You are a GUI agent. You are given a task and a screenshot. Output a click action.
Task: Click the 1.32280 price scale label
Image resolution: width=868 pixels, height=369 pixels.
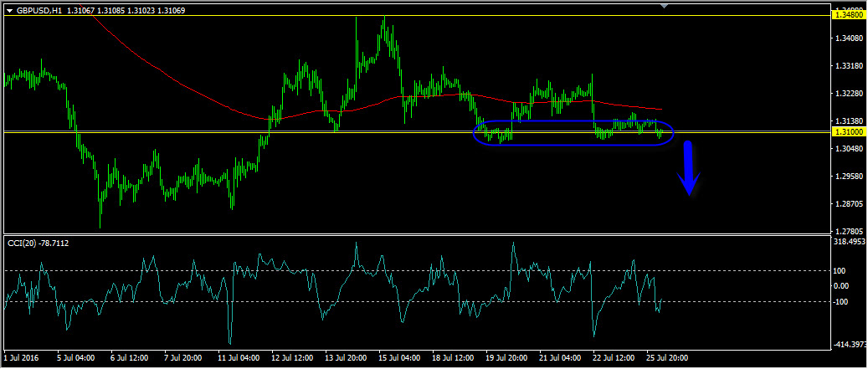[x=848, y=94]
